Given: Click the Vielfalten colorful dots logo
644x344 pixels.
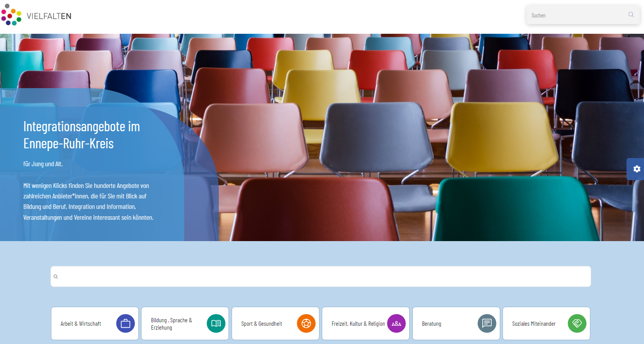Looking at the screenshot, I should 11,15.
